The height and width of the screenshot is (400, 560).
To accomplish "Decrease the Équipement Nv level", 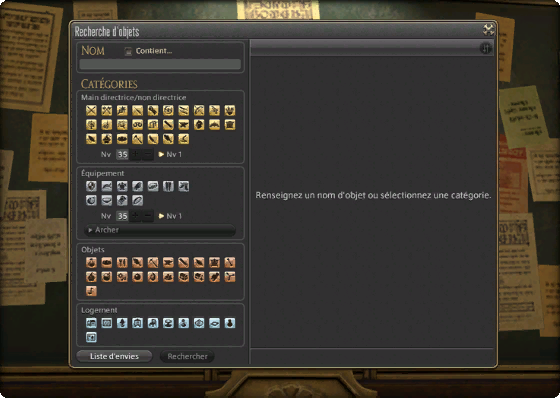I will click(148, 216).
